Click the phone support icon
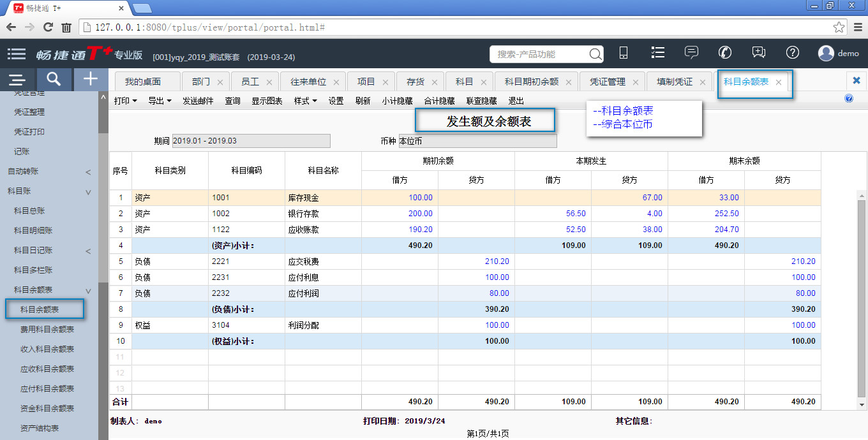Viewport: 868px width, 440px height. (x=725, y=54)
